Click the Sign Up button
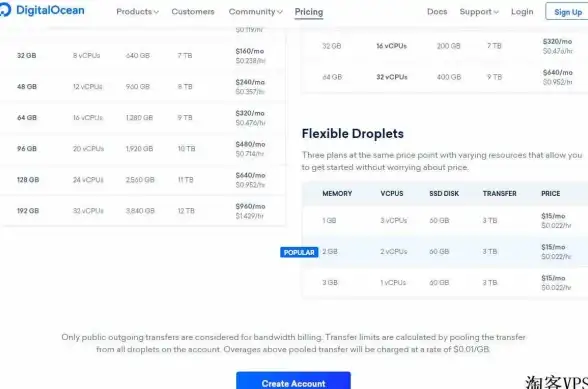 click(x=567, y=12)
